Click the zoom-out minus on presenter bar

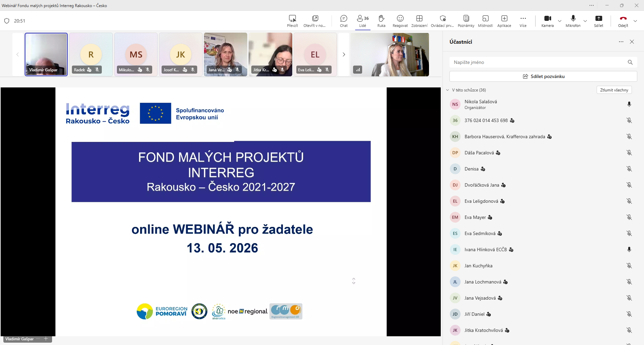38,339
